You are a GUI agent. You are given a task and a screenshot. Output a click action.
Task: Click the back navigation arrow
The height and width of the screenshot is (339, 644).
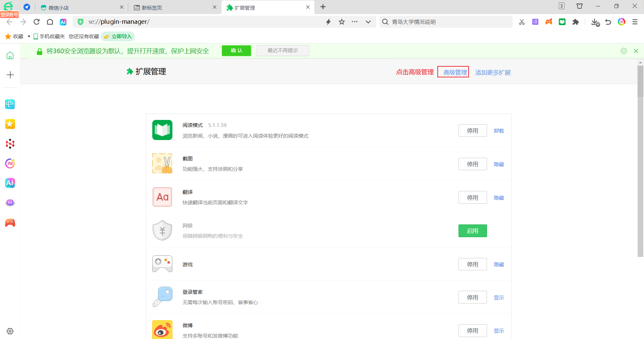[9, 22]
